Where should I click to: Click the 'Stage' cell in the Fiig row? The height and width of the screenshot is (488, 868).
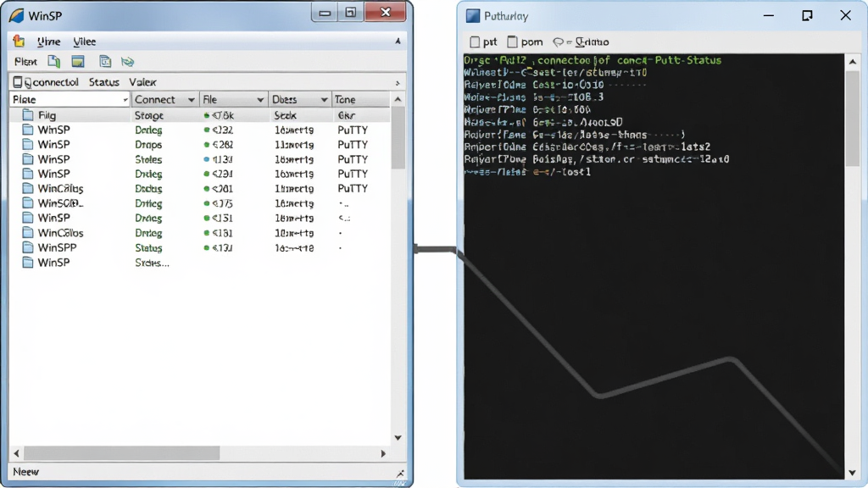pyautogui.click(x=149, y=115)
